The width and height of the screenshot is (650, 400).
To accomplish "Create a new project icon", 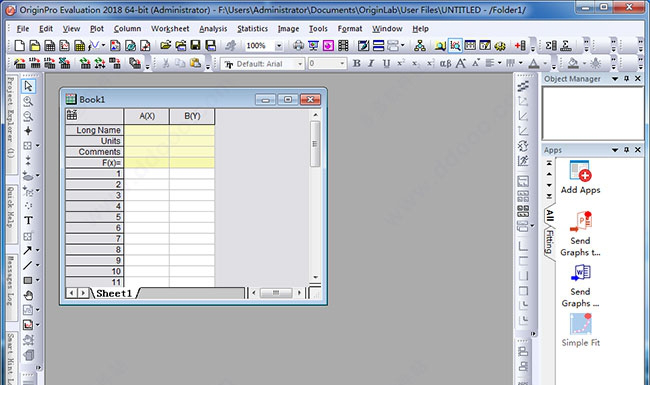I will click(x=19, y=46).
